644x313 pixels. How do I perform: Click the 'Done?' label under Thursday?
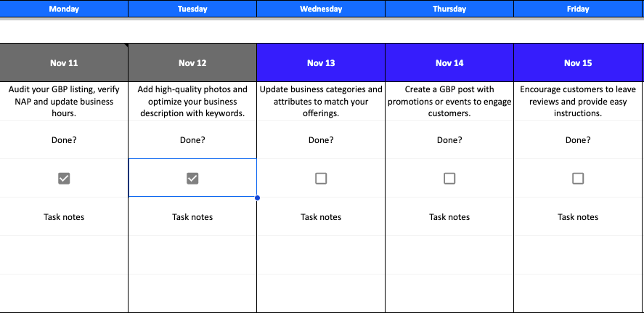tap(449, 140)
